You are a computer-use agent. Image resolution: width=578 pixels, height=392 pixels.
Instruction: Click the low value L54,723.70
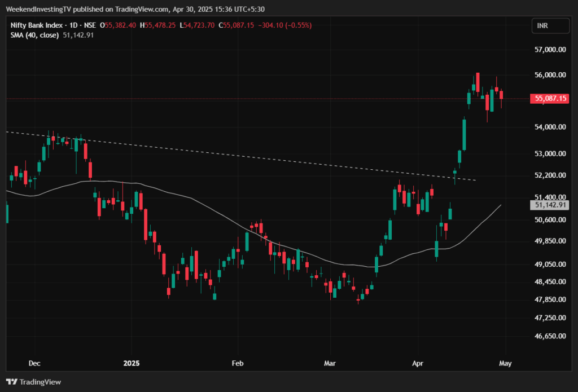[x=197, y=25]
